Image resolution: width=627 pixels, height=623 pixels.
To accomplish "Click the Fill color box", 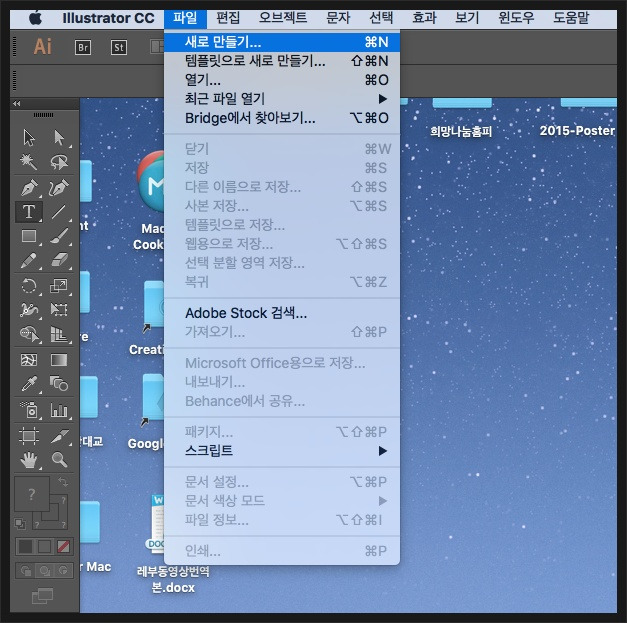I will coord(32,494).
